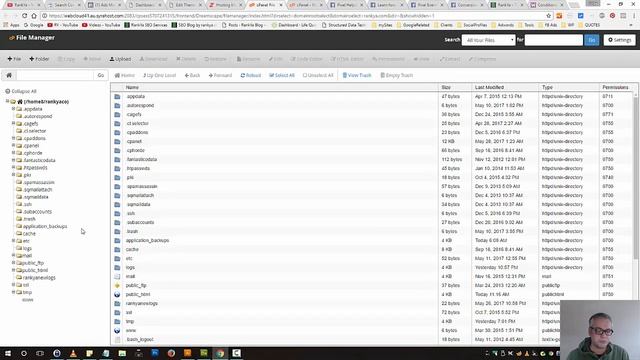Image resolution: width=640 pixels, height=360 pixels.
Task: Expand the public_html tree node
Action: click(13, 270)
